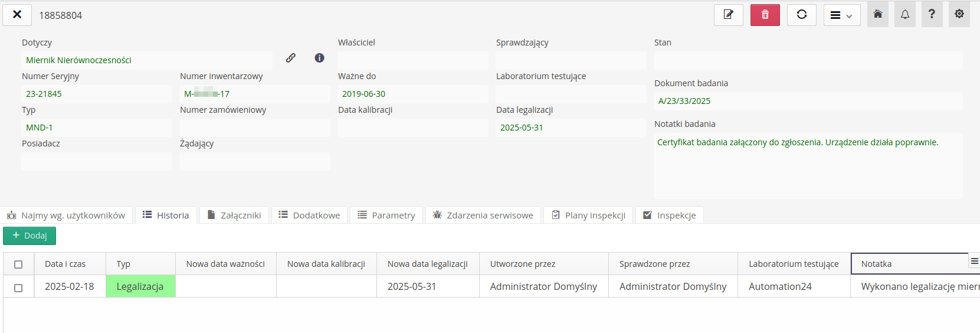Select the Plany inspekcji tab
Viewport: 980px width, 333px height.
coord(588,216)
